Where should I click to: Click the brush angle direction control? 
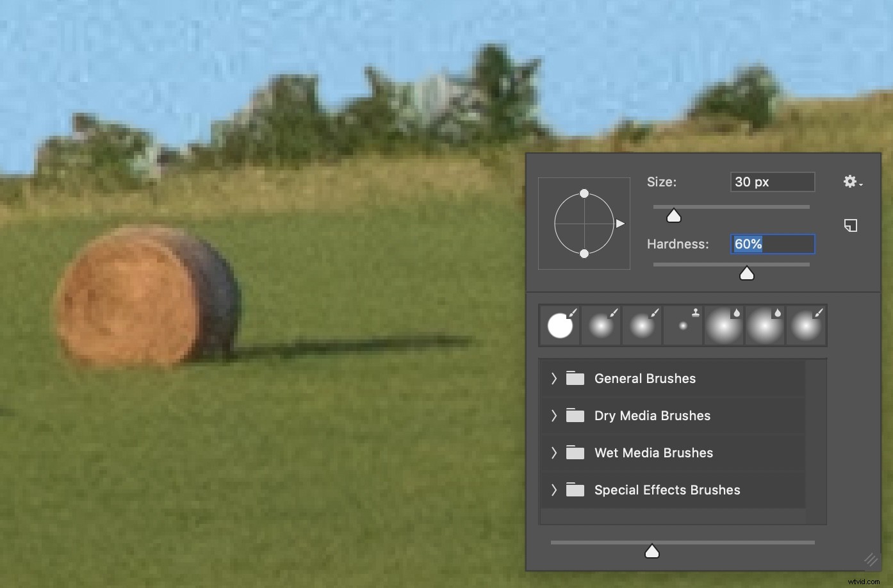[x=584, y=223]
